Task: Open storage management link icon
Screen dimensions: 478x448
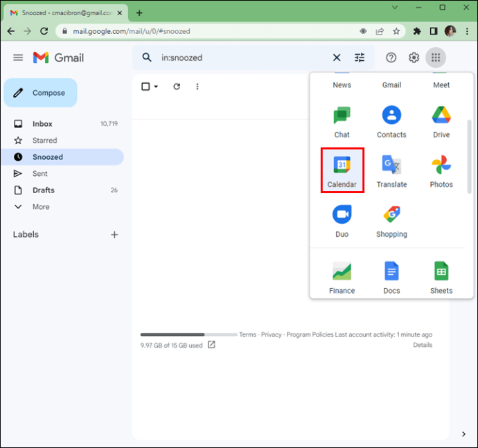Action: [x=211, y=345]
